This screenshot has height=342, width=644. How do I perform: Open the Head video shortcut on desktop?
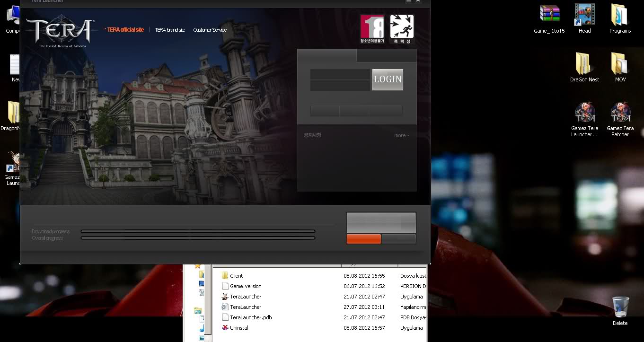(x=584, y=19)
